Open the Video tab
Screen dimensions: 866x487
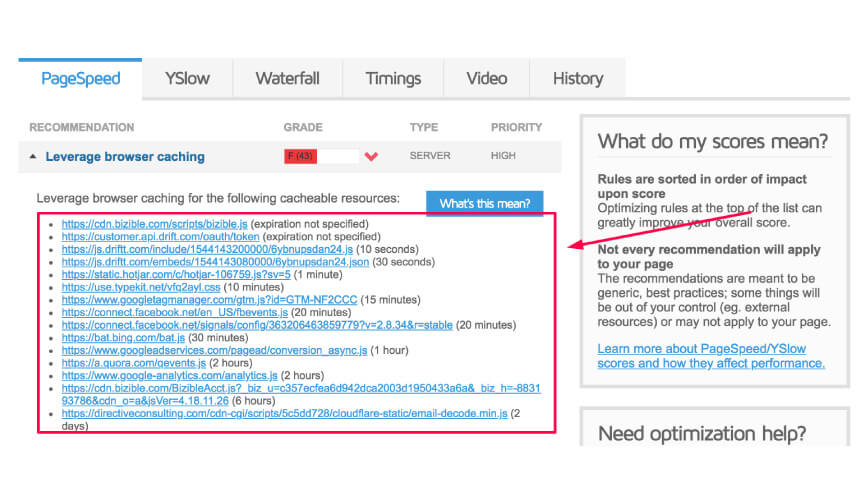pyautogui.click(x=486, y=79)
